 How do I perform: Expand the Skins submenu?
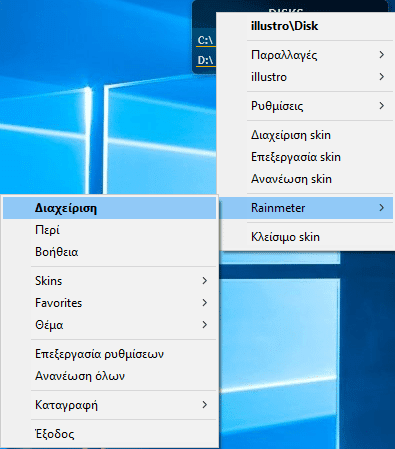click(110, 281)
